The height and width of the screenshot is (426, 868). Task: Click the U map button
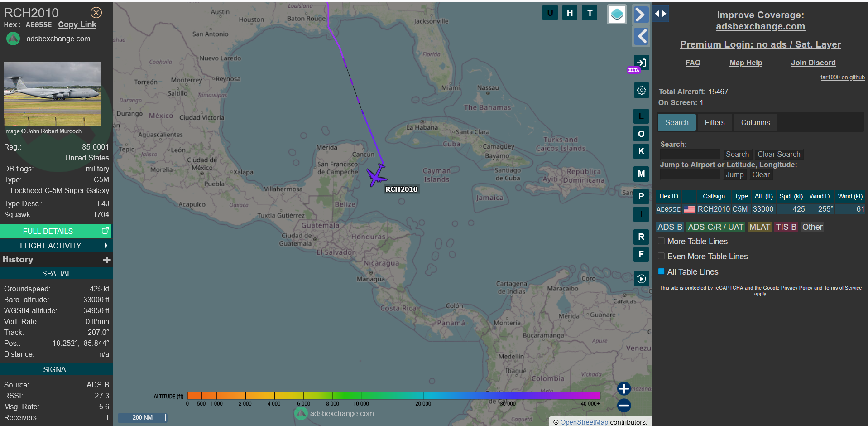click(550, 13)
